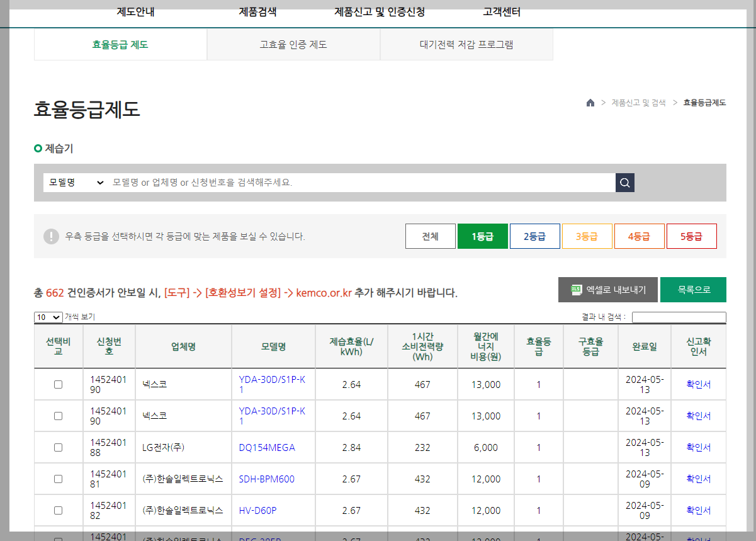This screenshot has width=756, height=541.
Task: Click the 완료일 column header
Action: (645, 346)
